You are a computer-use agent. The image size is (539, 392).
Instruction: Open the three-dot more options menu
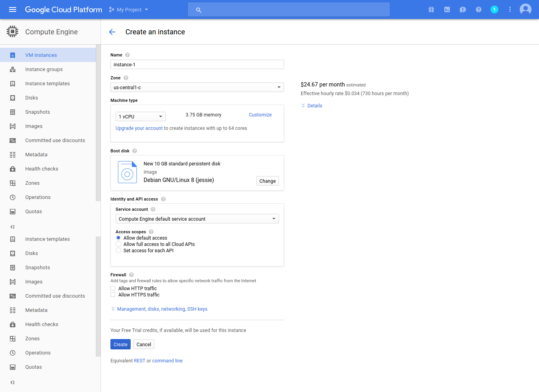pyautogui.click(x=510, y=9)
